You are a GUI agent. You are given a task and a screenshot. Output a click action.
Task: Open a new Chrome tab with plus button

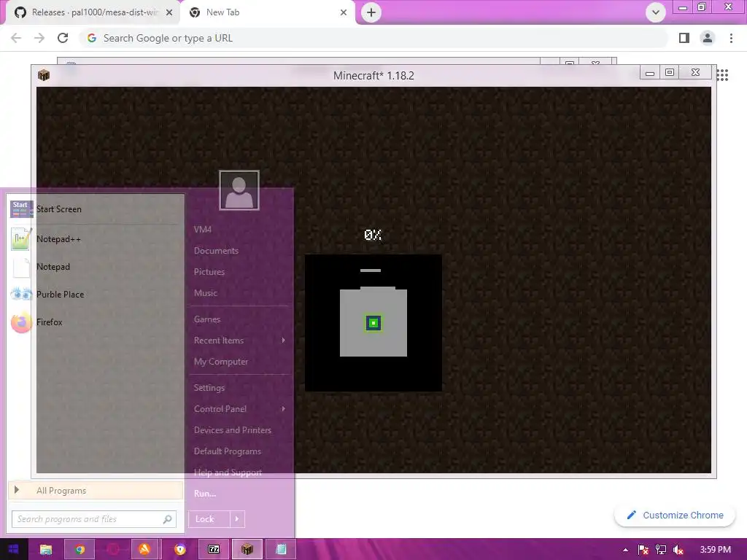[371, 12]
